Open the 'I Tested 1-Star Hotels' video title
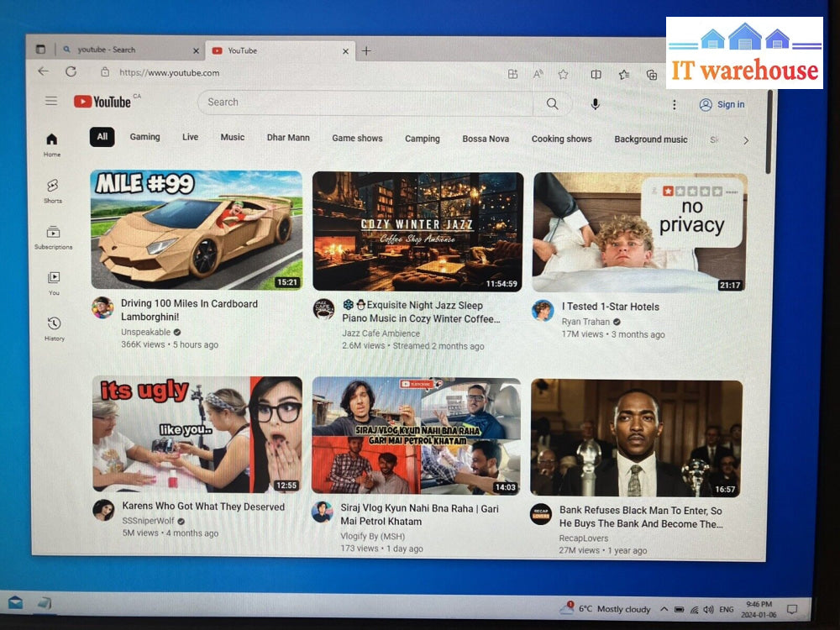 (x=610, y=307)
